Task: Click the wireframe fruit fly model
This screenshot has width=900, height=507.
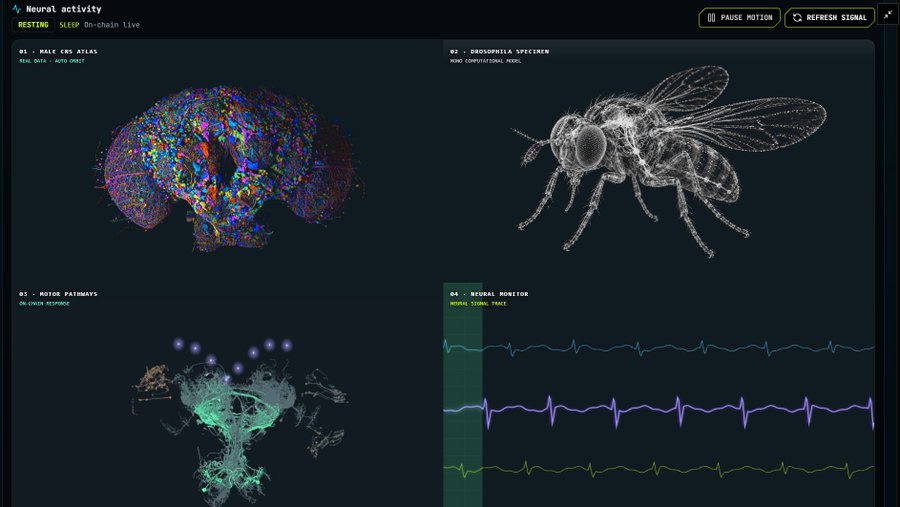Action: pyautogui.click(x=669, y=162)
